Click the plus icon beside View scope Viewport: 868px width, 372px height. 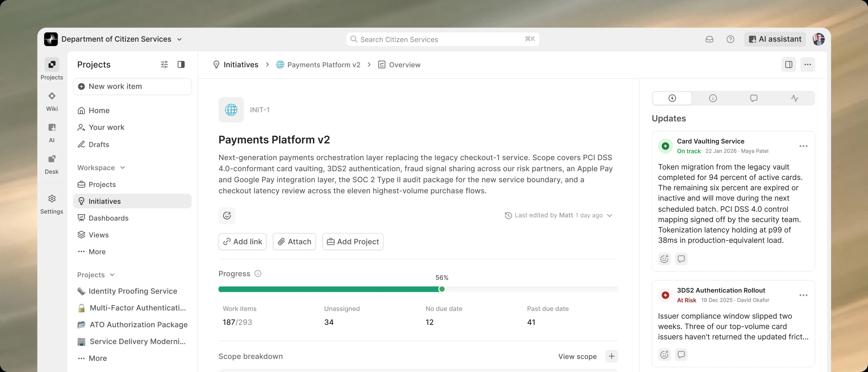[x=611, y=356]
